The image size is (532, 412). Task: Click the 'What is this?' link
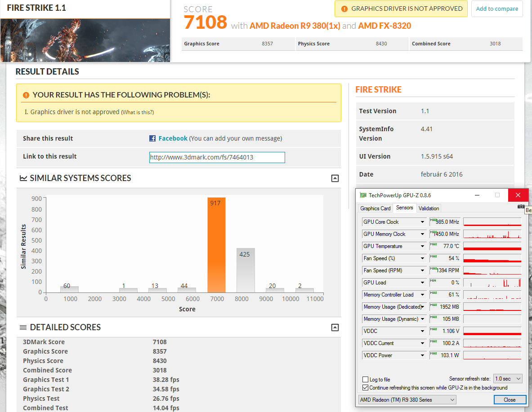click(138, 112)
